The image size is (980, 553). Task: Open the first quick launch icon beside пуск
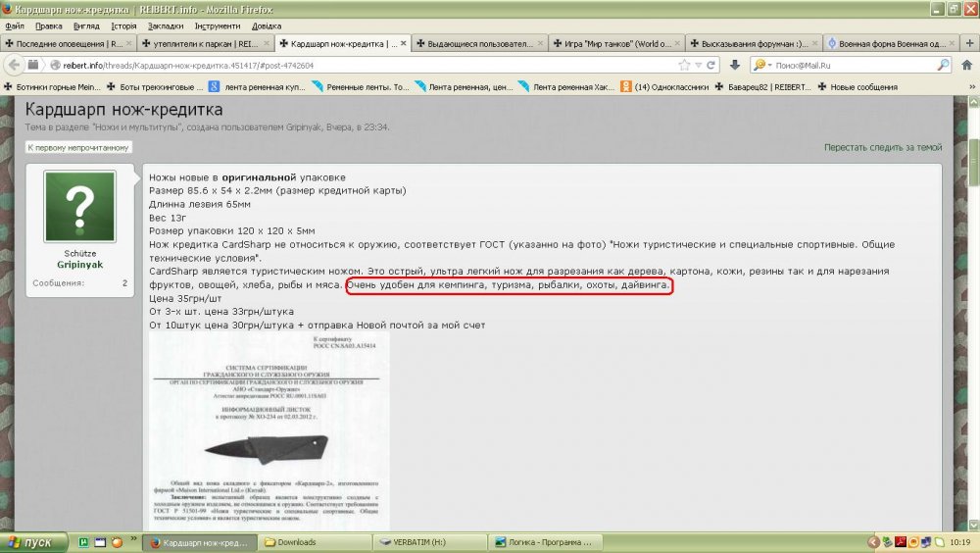click(x=83, y=542)
